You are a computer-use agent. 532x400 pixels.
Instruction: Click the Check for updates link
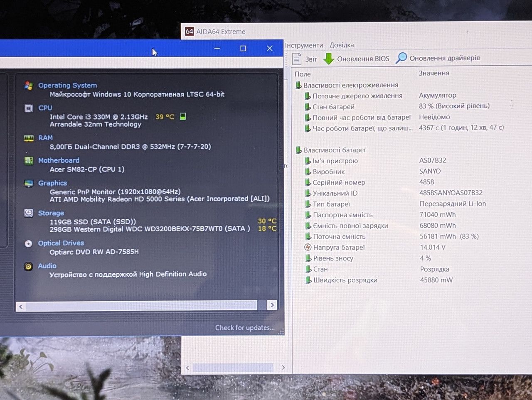pos(245,328)
